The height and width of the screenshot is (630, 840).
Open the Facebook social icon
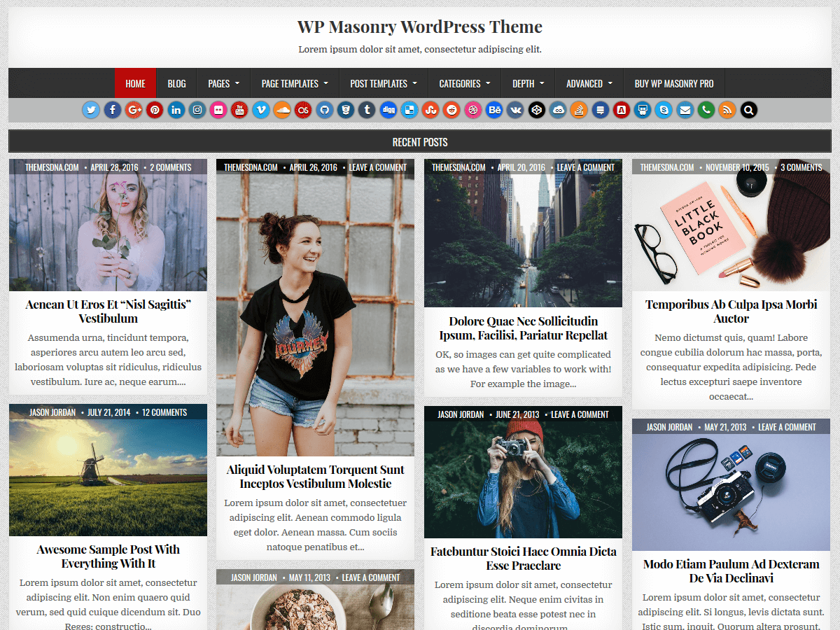(112, 110)
